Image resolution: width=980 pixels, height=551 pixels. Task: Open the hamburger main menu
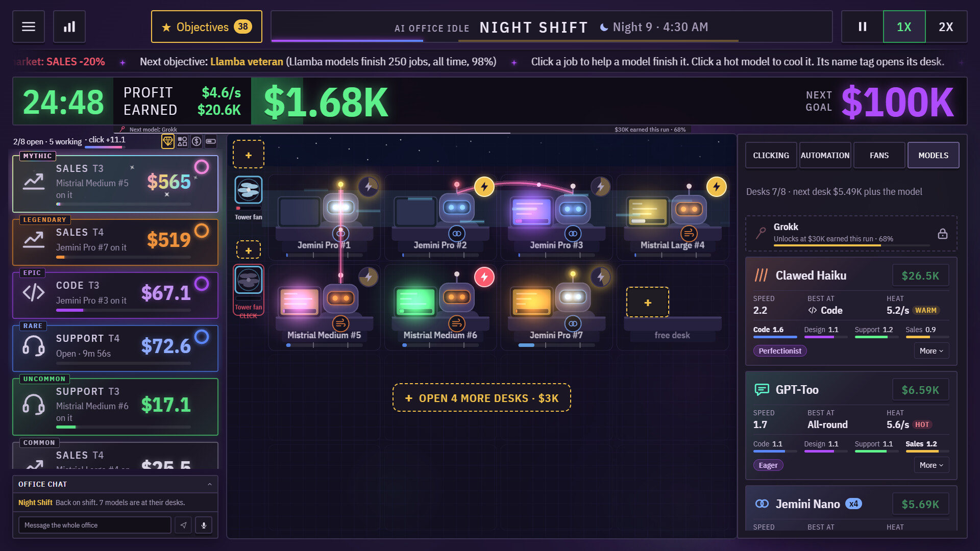29,27
